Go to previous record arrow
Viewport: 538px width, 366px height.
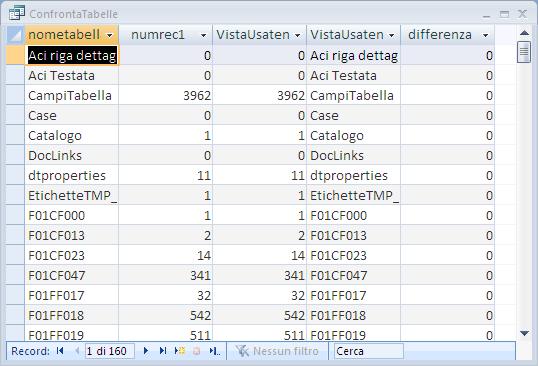(77, 351)
